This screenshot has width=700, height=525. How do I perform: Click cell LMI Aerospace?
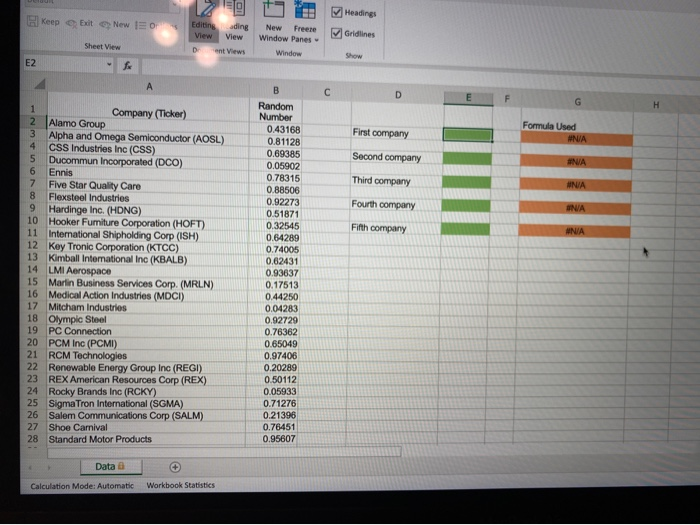pos(147,271)
